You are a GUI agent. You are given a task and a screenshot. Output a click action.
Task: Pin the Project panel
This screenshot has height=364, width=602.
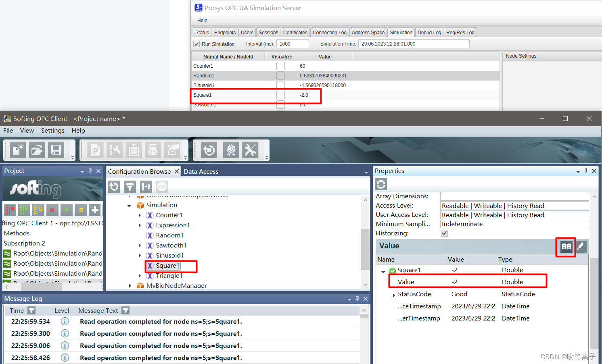(x=90, y=171)
